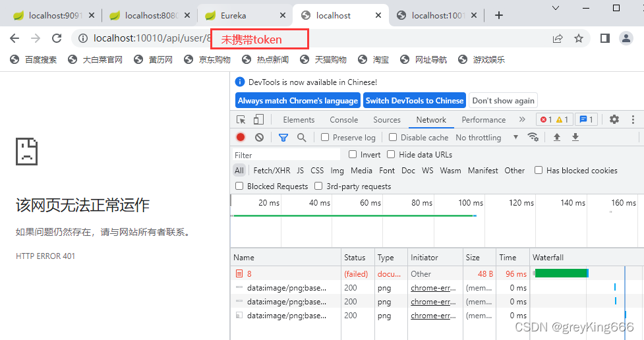
Task: Click the site info icon in address bar
Action: click(x=83, y=38)
